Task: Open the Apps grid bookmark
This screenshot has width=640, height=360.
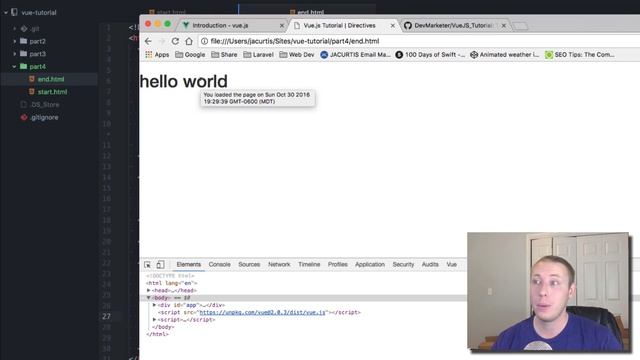Action: [157, 54]
